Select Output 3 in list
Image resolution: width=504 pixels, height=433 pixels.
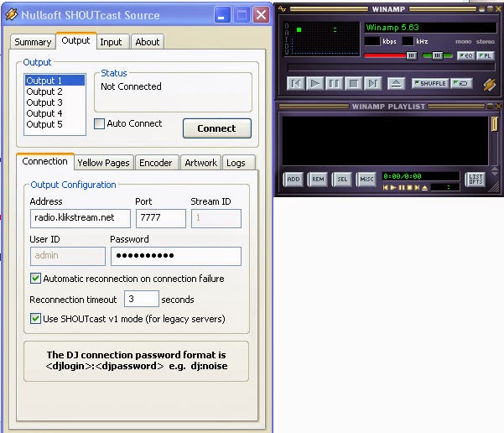(x=55, y=102)
